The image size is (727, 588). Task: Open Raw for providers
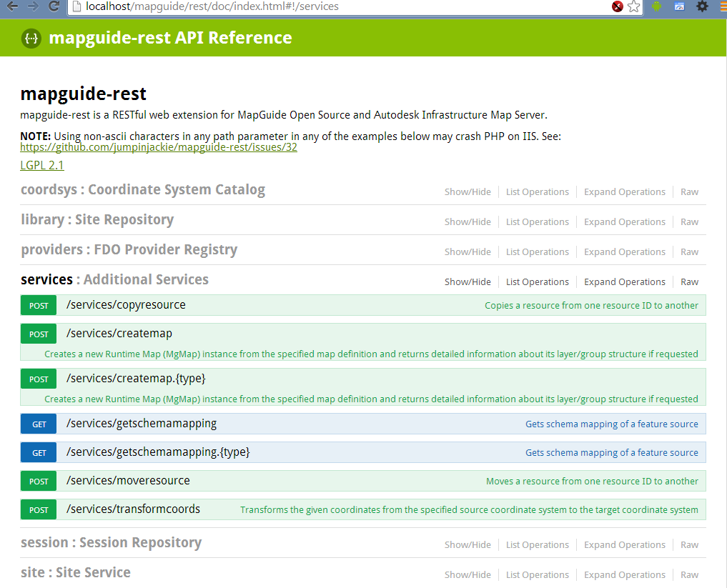point(689,252)
